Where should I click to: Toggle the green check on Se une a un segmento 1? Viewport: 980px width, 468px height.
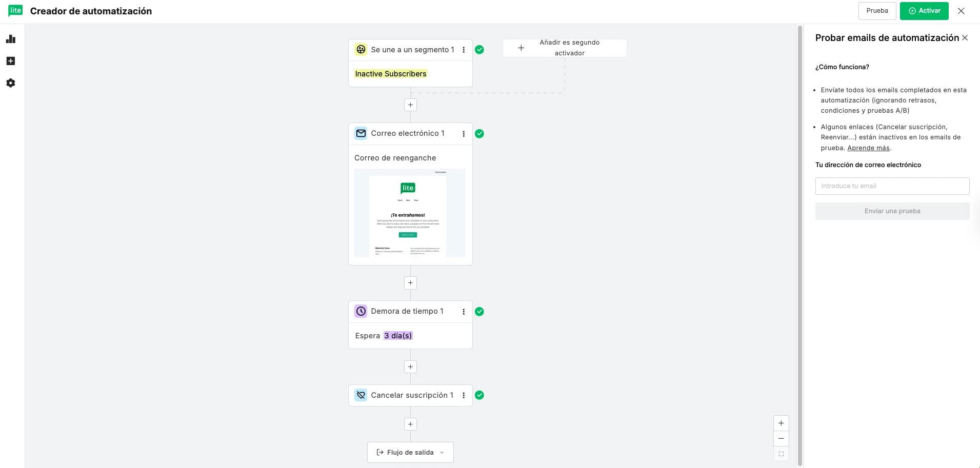(x=480, y=49)
